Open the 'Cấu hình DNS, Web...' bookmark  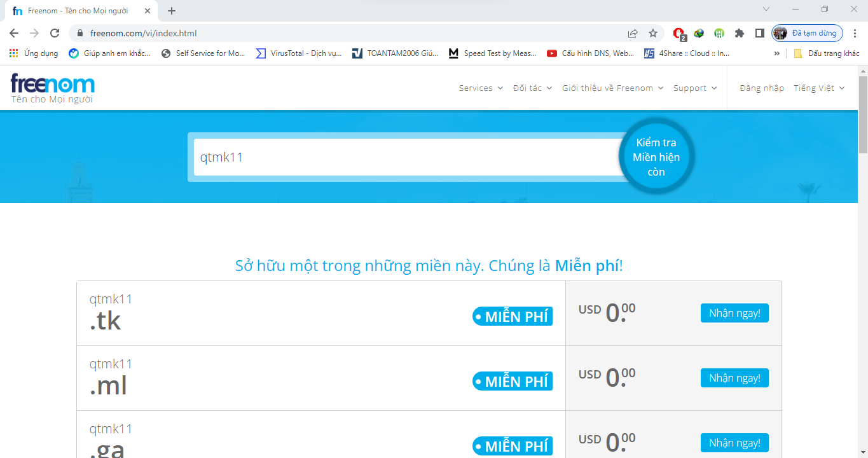(x=590, y=53)
